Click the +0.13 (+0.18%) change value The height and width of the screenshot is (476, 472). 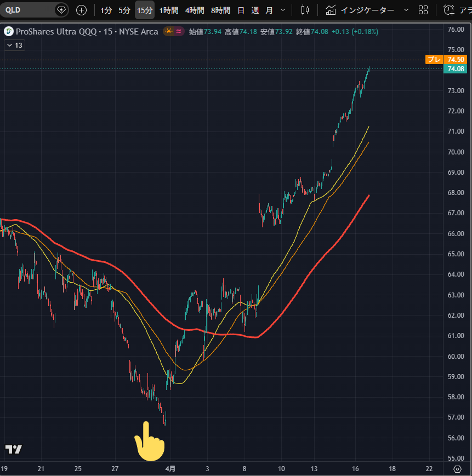pos(355,32)
